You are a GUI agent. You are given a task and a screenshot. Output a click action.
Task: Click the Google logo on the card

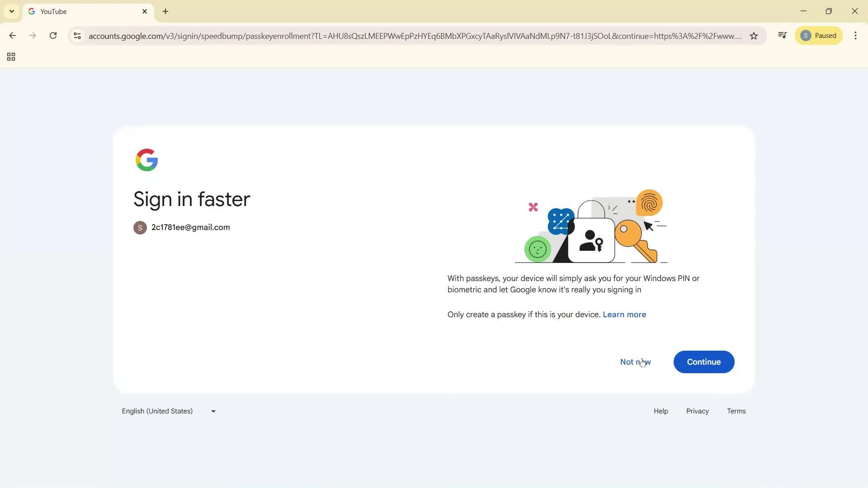(146, 160)
